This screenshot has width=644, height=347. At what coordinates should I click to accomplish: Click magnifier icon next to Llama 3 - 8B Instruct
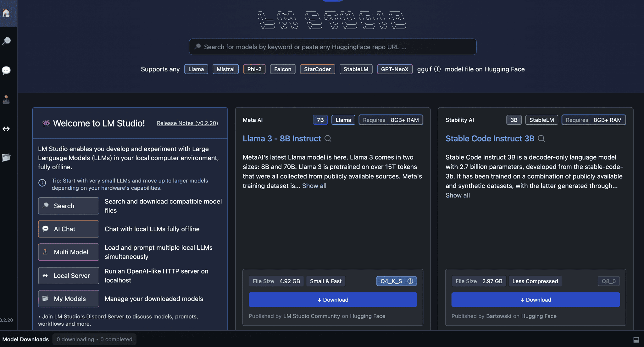pos(328,138)
